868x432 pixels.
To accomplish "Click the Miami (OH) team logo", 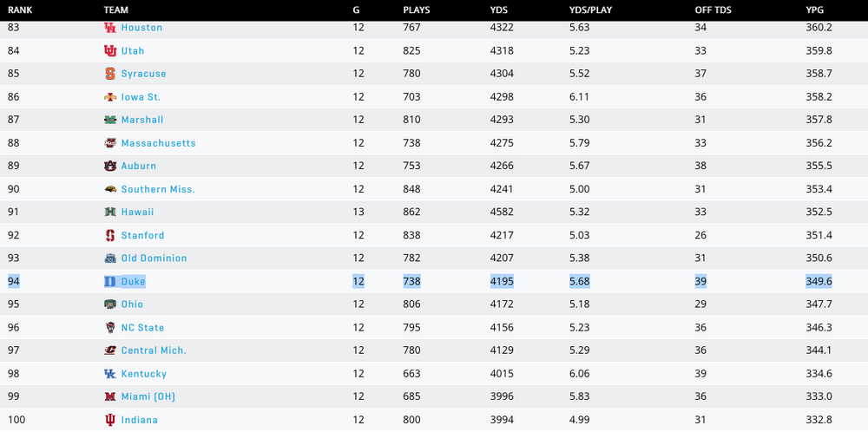I will [x=109, y=396].
